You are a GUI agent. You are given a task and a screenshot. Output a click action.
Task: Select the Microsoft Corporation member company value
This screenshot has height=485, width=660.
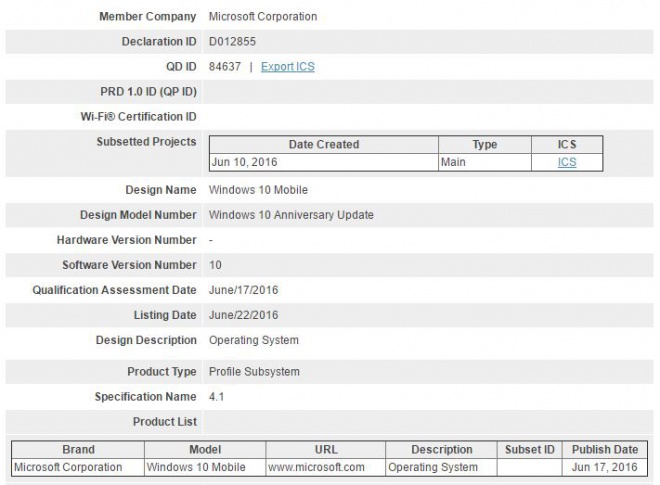point(262,17)
